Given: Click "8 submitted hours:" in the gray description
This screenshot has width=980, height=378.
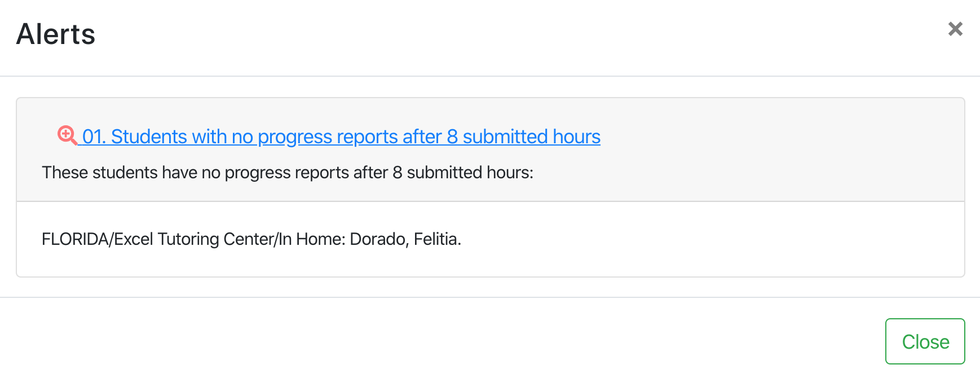Looking at the screenshot, I should (462, 173).
